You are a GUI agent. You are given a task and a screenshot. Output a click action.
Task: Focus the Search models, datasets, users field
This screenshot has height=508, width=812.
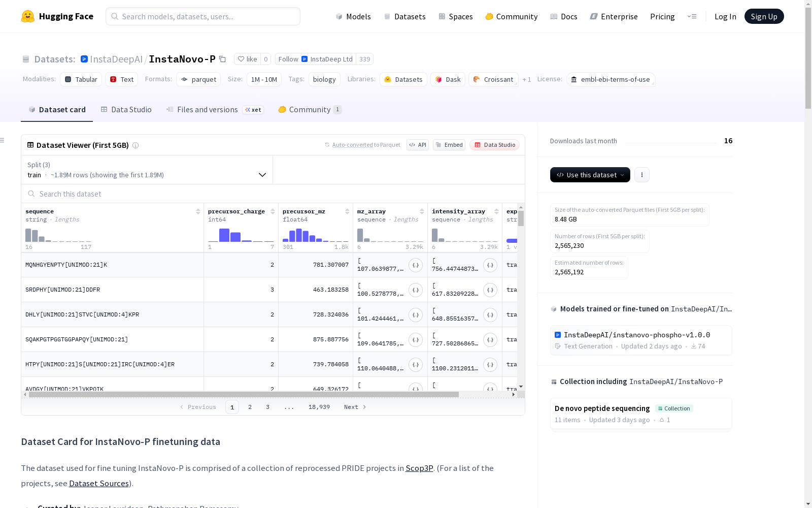pos(203,16)
